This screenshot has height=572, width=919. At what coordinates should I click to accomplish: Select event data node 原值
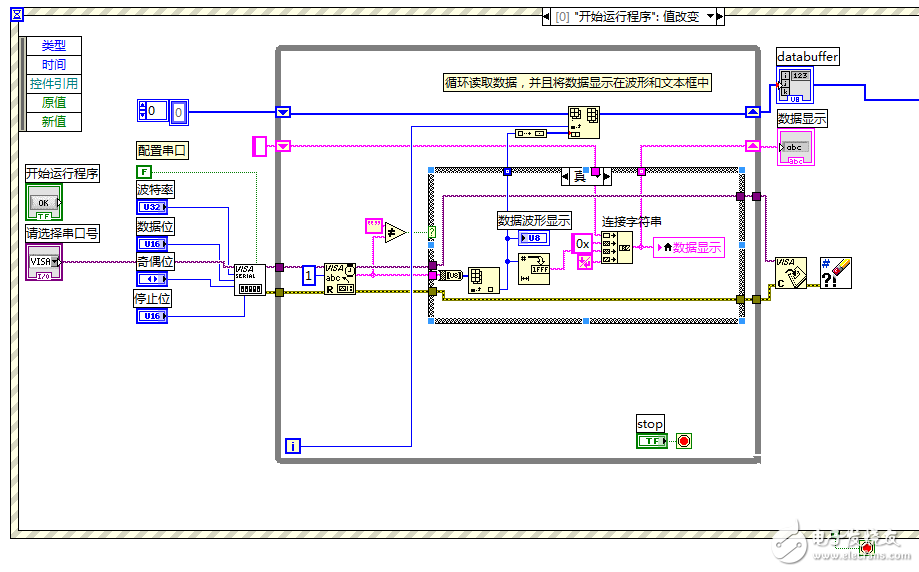53,103
